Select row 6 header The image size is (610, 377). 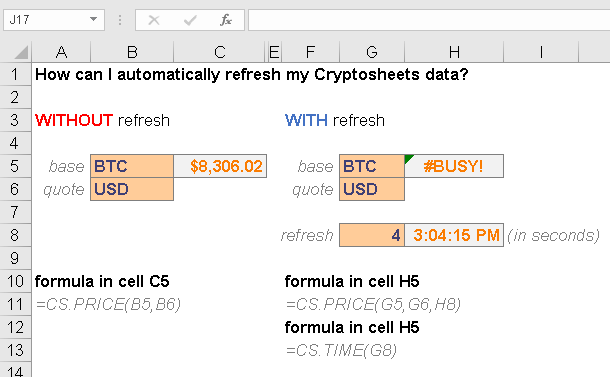pyautogui.click(x=15, y=189)
